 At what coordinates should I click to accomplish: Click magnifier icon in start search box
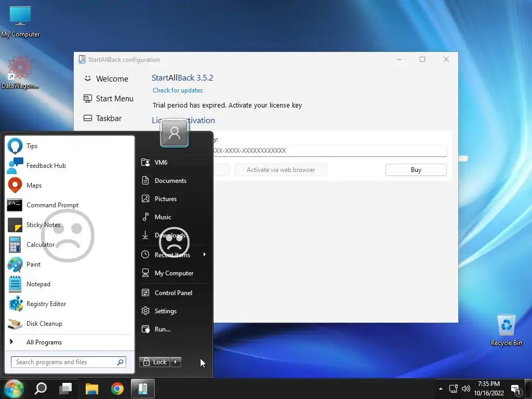tap(120, 362)
